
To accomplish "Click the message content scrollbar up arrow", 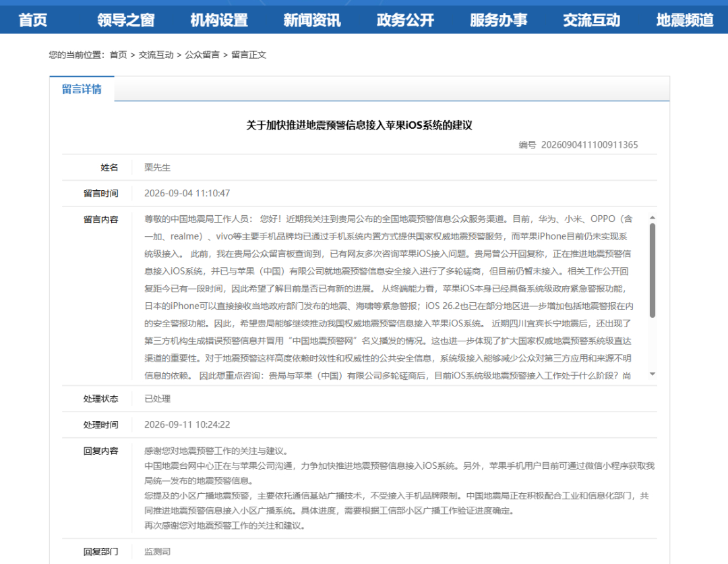I will coord(653,217).
